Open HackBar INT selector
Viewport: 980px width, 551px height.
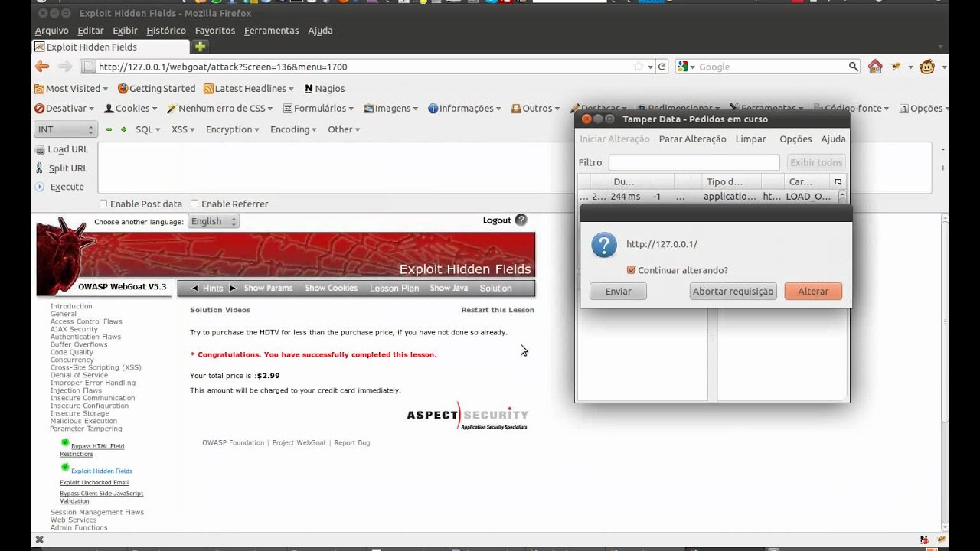point(65,129)
